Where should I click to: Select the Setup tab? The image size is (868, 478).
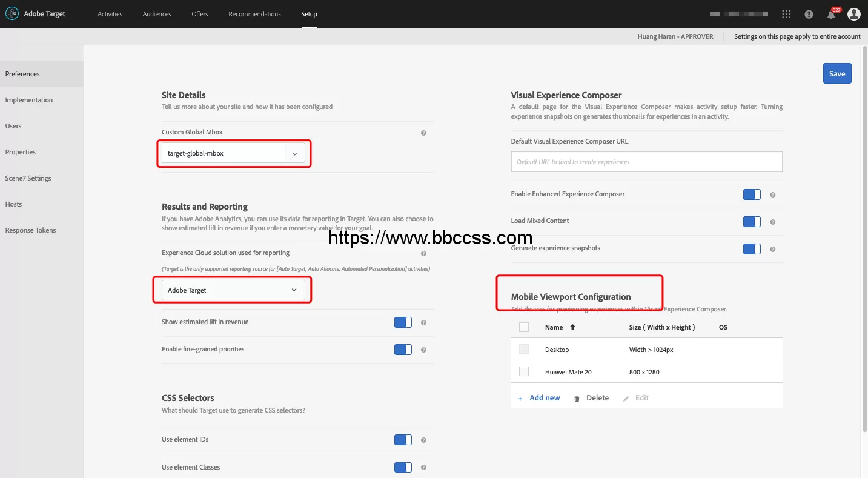(309, 14)
